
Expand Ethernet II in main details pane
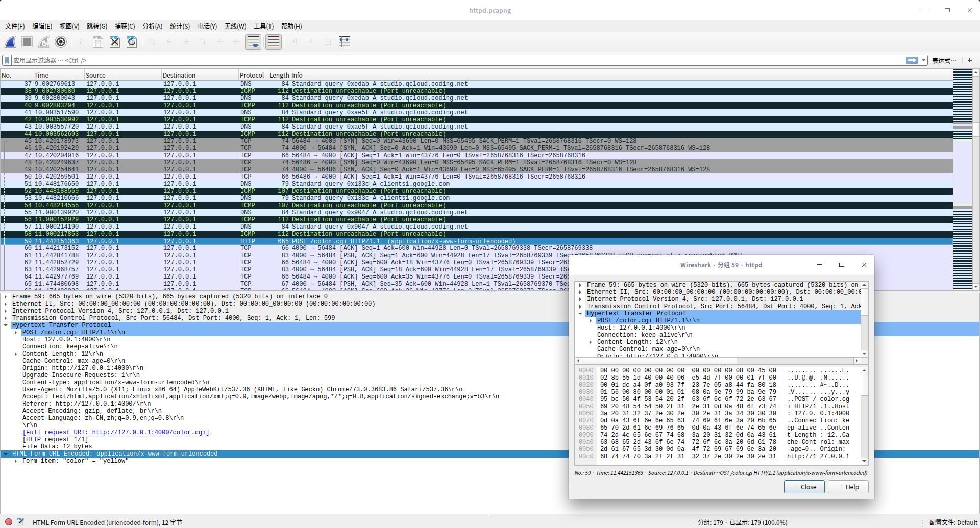[x=6, y=304]
